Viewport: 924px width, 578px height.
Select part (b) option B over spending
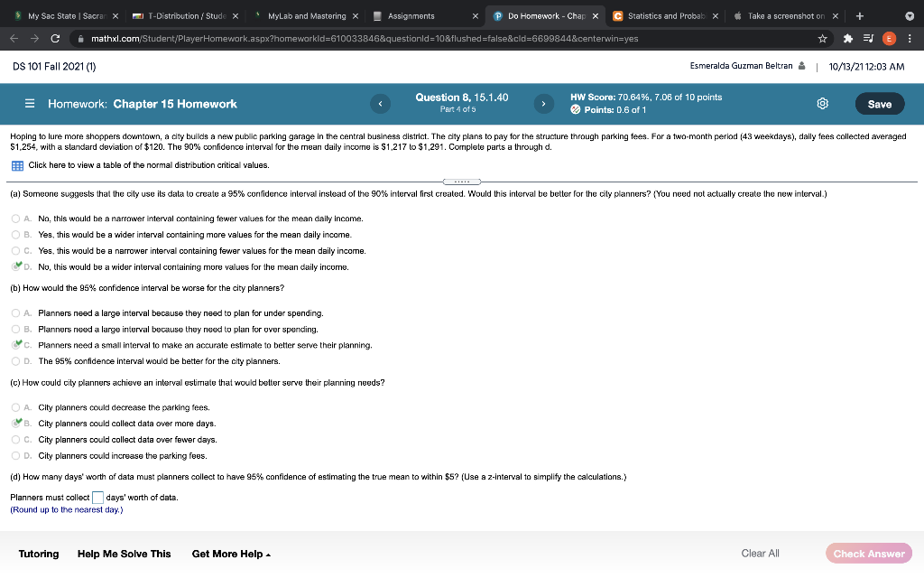coord(16,329)
